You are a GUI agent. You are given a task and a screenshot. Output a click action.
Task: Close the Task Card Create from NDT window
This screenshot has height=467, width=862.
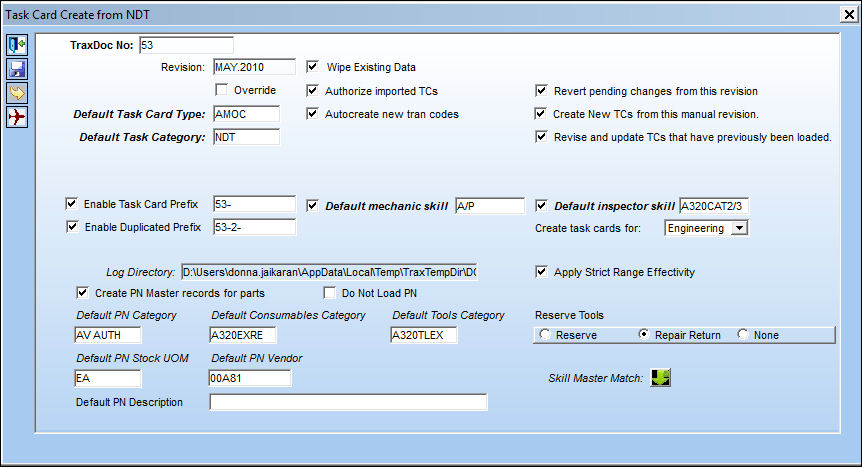click(x=849, y=15)
